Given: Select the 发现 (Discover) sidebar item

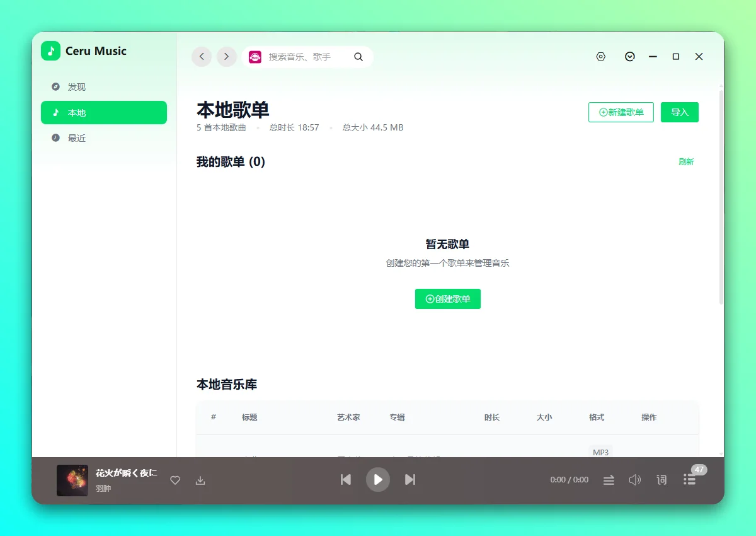Looking at the screenshot, I should click(76, 87).
